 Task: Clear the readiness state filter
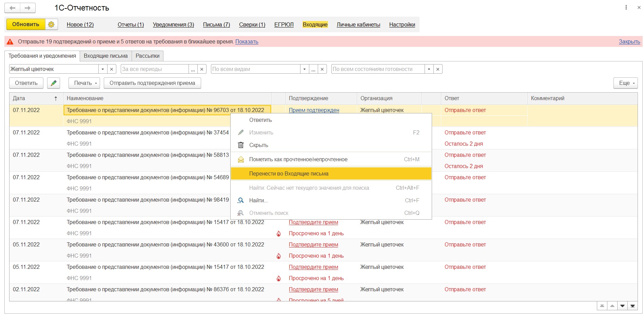click(438, 69)
